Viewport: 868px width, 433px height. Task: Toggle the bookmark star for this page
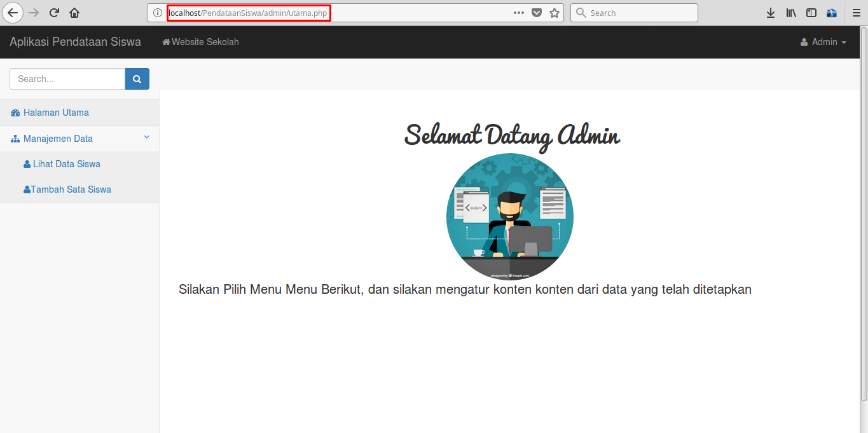pyautogui.click(x=554, y=12)
